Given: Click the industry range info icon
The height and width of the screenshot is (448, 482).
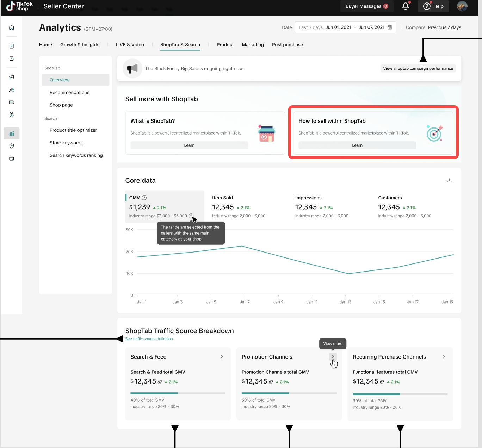Looking at the screenshot, I should (x=191, y=216).
